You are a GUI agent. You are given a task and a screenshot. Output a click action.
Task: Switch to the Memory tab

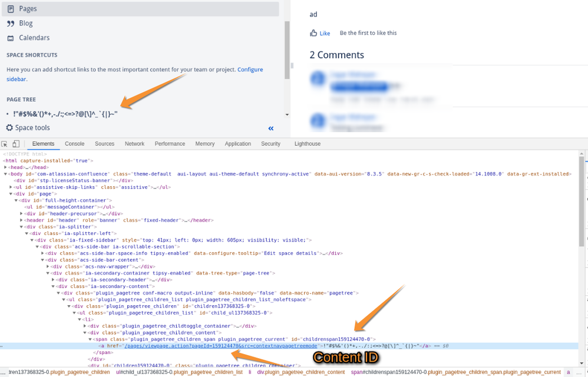tap(205, 144)
